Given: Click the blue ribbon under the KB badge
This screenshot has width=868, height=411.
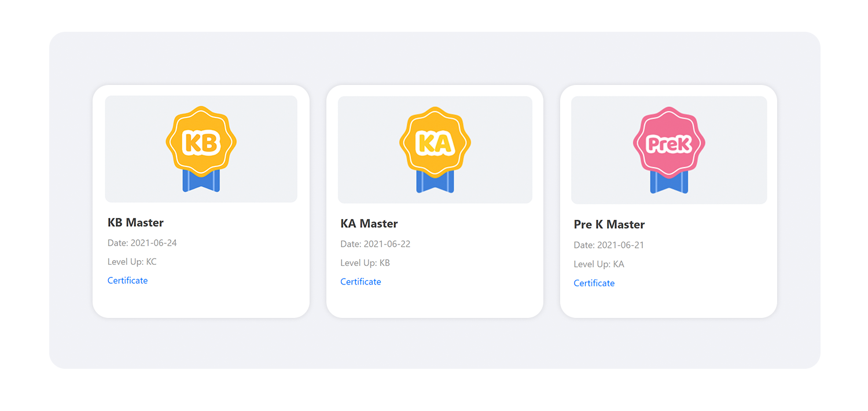Looking at the screenshot, I should (201, 182).
